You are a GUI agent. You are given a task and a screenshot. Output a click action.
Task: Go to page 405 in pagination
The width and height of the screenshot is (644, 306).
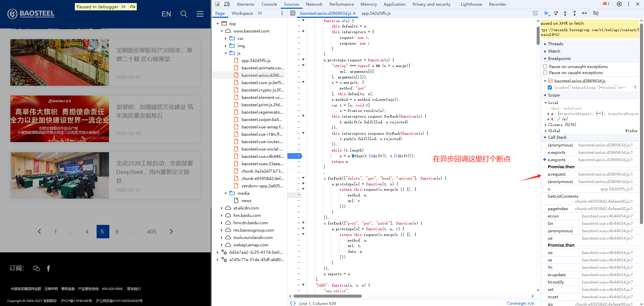tap(152, 232)
